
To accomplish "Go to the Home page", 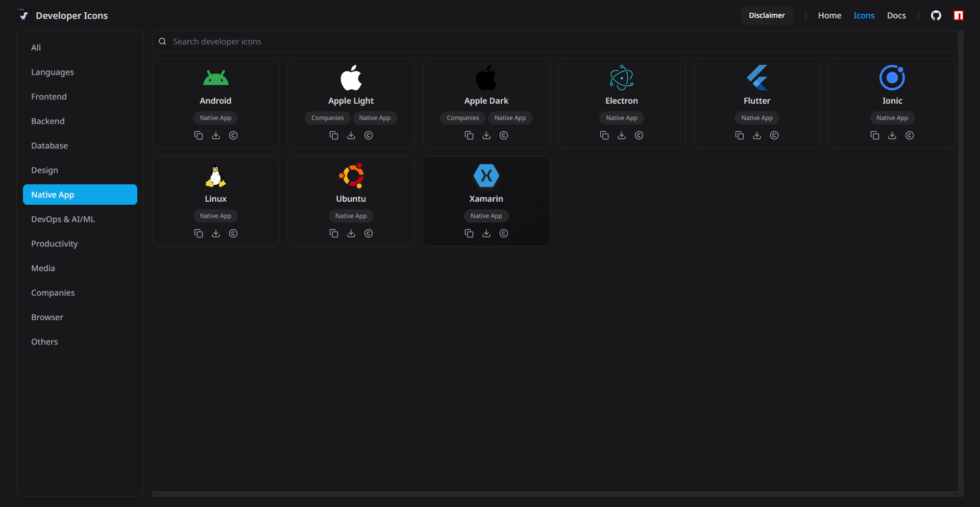I will click(829, 15).
